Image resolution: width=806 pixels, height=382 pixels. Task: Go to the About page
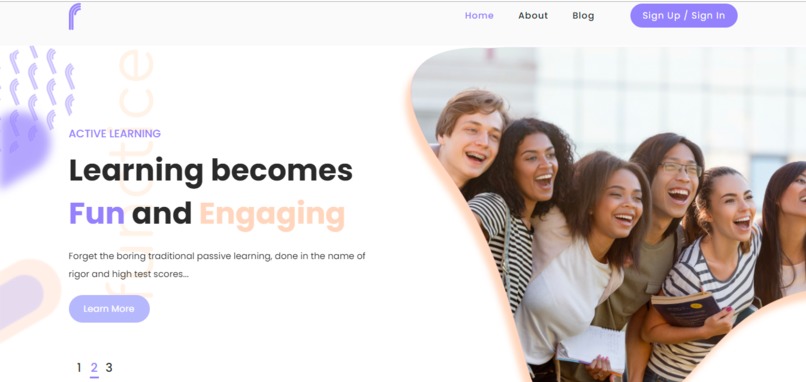click(533, 15)
